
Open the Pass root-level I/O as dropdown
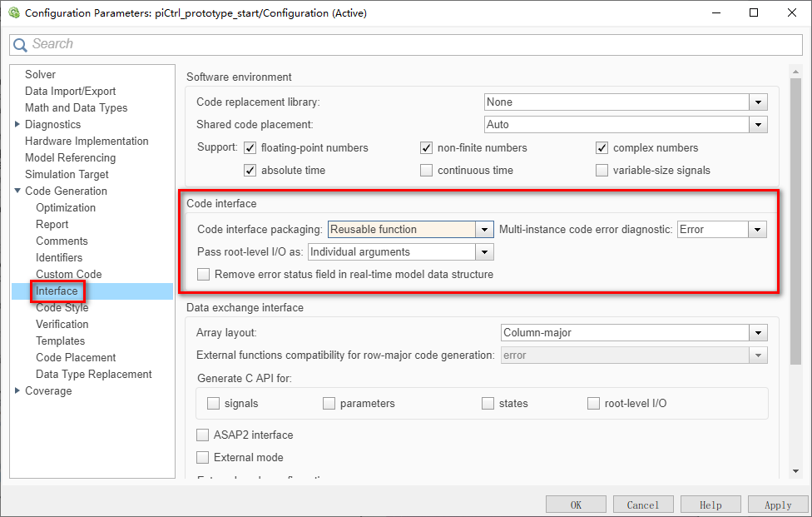point(483,251)
